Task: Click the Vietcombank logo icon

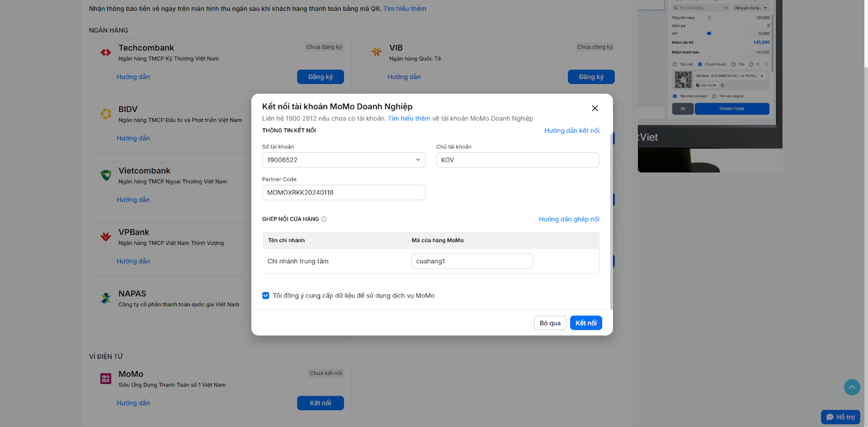Action: point(106,175)
